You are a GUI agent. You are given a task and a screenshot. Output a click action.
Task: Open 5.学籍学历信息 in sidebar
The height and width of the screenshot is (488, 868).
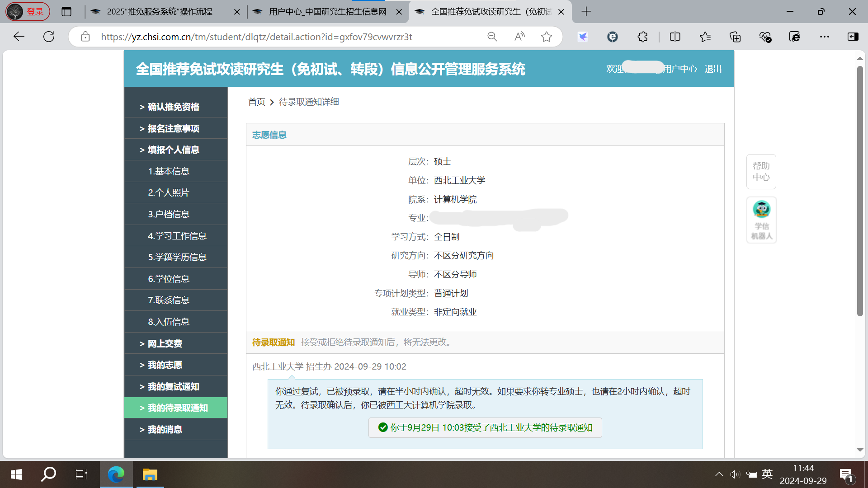point(176,257)
